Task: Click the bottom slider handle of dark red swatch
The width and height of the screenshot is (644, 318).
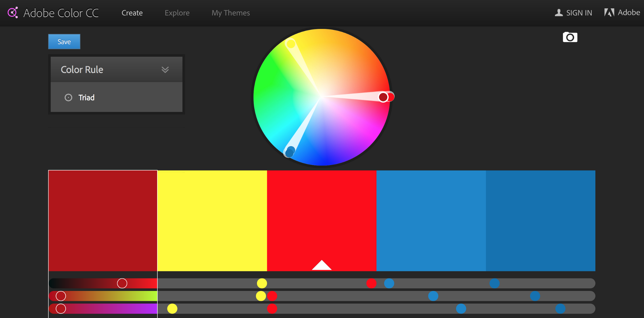Action: click(x=61, y=309)
